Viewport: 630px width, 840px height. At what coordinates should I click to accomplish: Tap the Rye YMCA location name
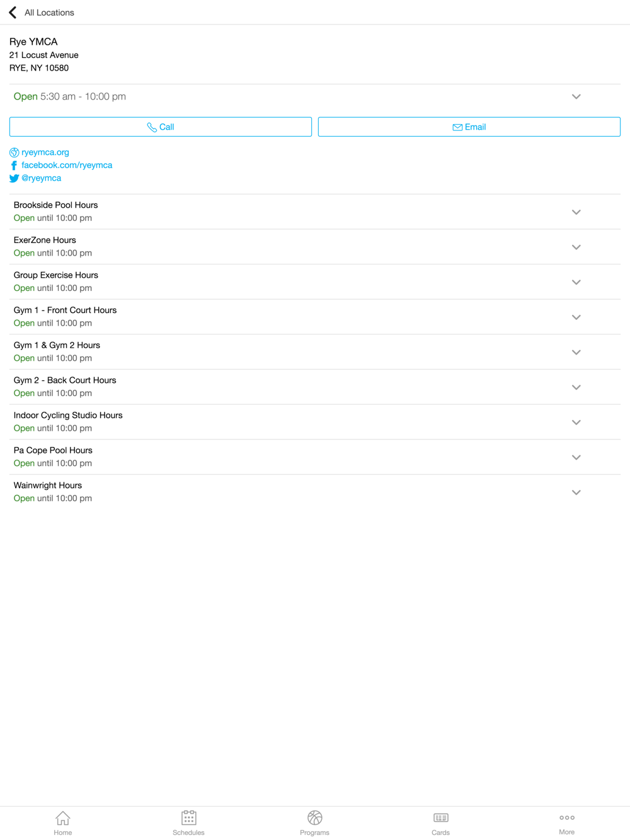33,42
